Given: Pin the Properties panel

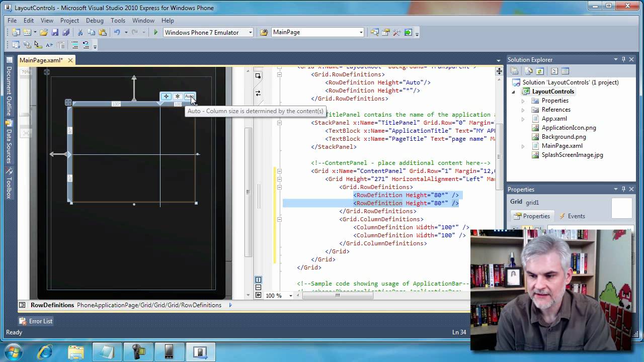Looking at the screenshot, I should coord(623,189).
